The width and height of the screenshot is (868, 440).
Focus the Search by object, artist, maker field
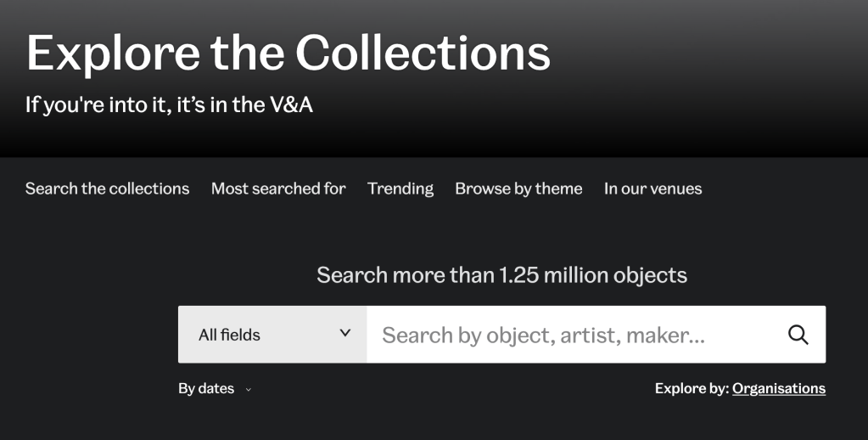click(x=568, y=335)
